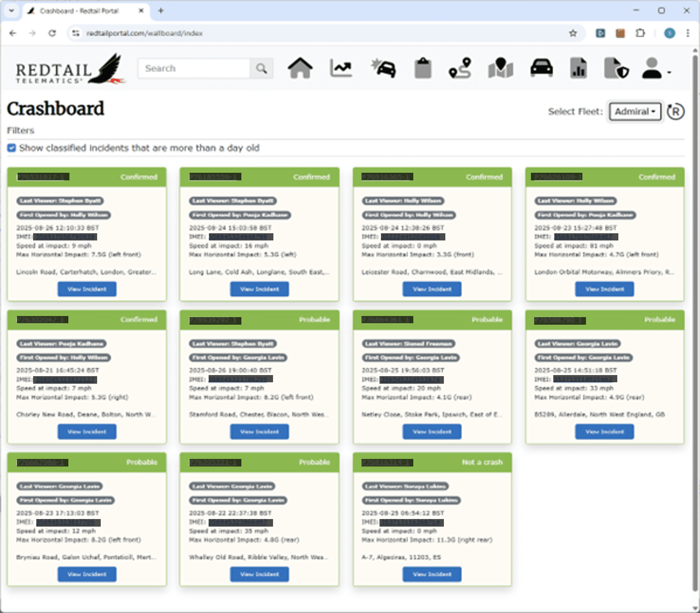Open the Admiral fleet dropdown
Image resolution: width=700 pixels, height=613 pixels.
(x=635, y=112)
